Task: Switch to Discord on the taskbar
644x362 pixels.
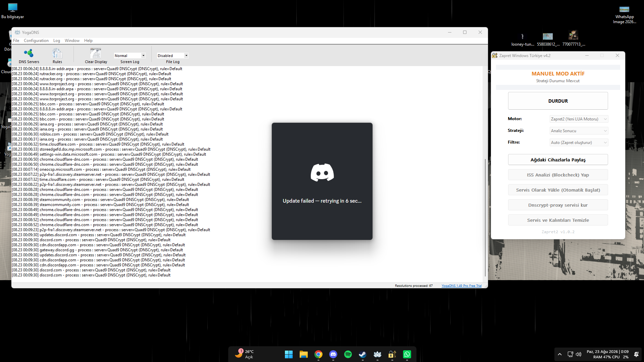Action: pyautogui.click(x=333, y=354)
